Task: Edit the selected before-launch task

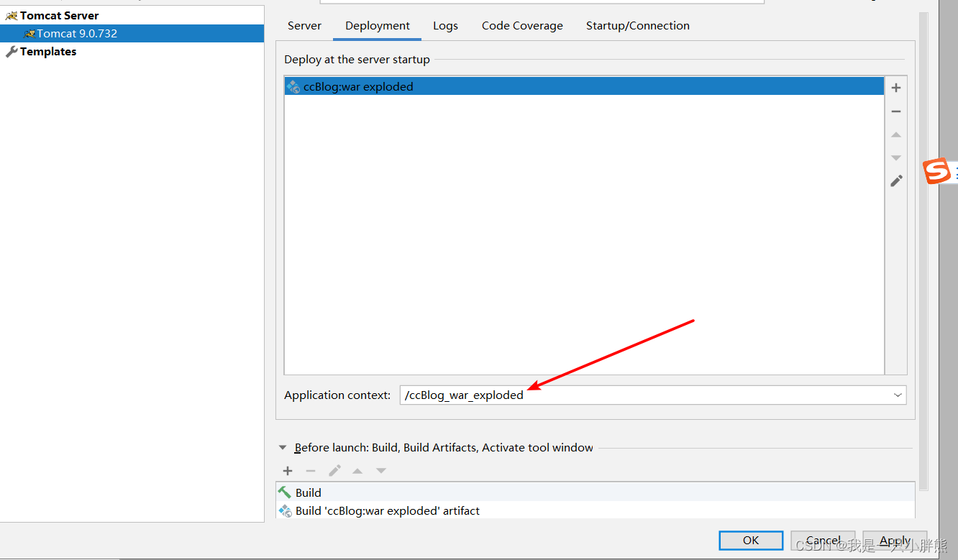Action: pos(334,471)
